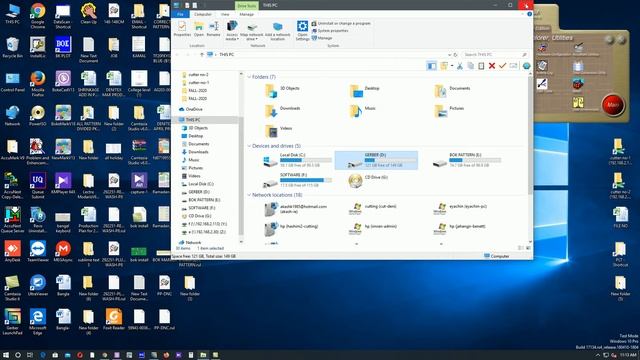Select the AnyDesk desktop icon

pyautogui.click(x=12, y=251)
